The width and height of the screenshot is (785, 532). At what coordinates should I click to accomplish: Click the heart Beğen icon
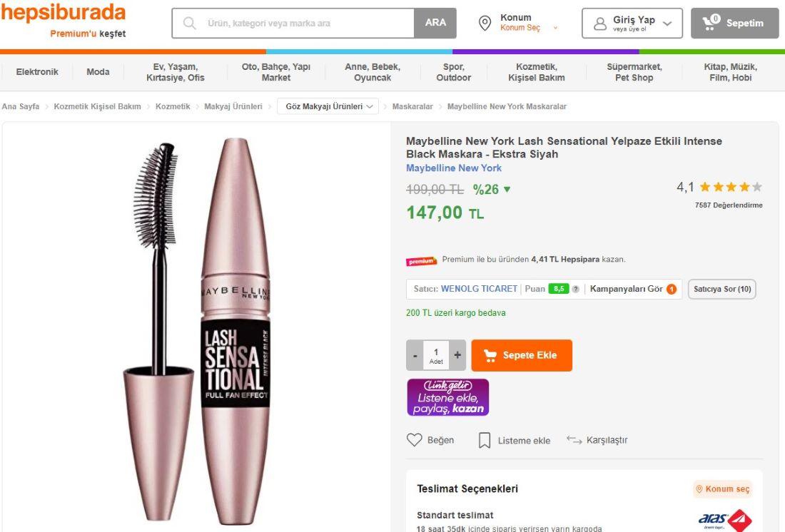[415, 440]
